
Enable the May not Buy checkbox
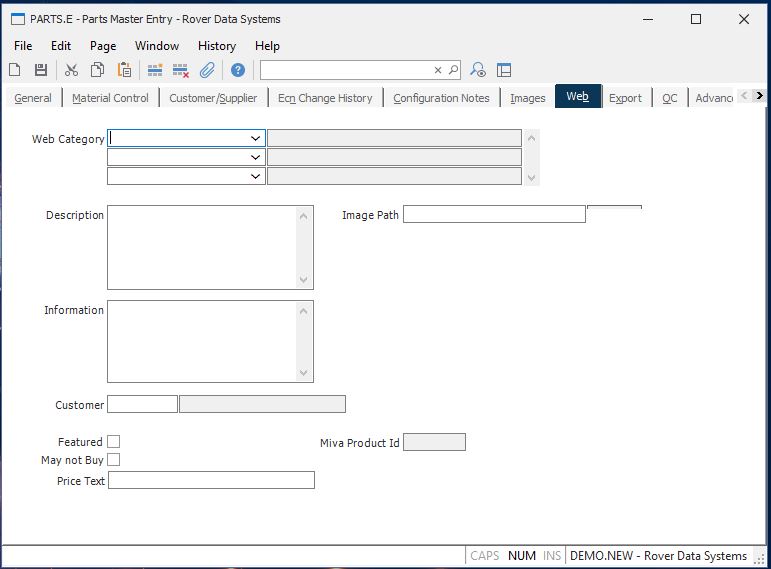(114, 460)
